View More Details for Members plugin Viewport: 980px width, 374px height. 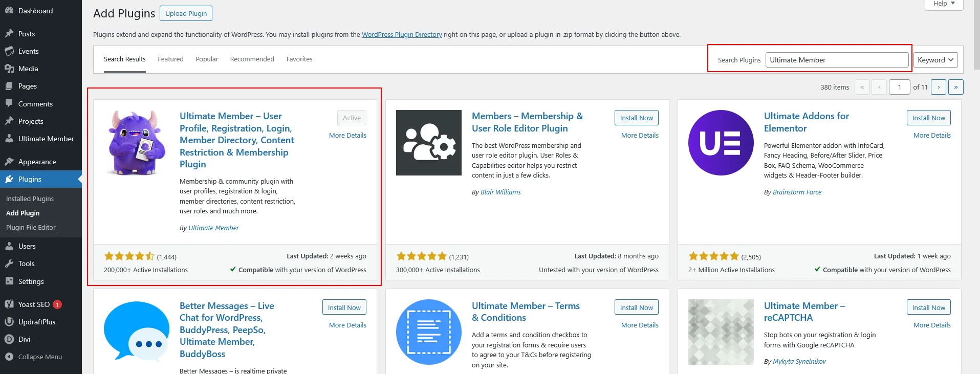[640, 136]
